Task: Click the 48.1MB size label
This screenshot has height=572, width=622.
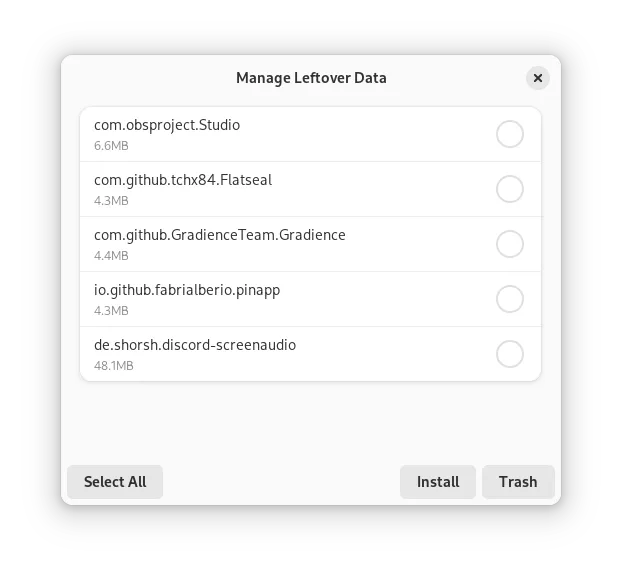Action: (x=114, y=366)
